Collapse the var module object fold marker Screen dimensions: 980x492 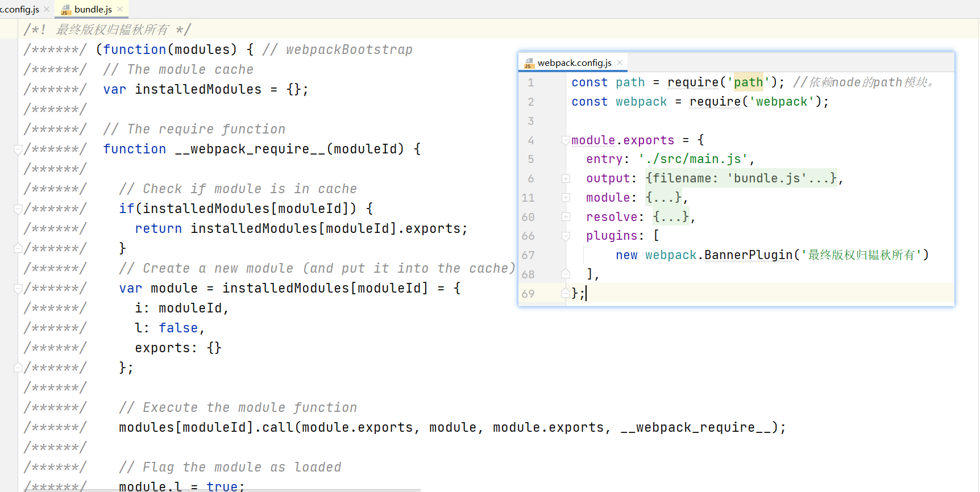[18, 289]
